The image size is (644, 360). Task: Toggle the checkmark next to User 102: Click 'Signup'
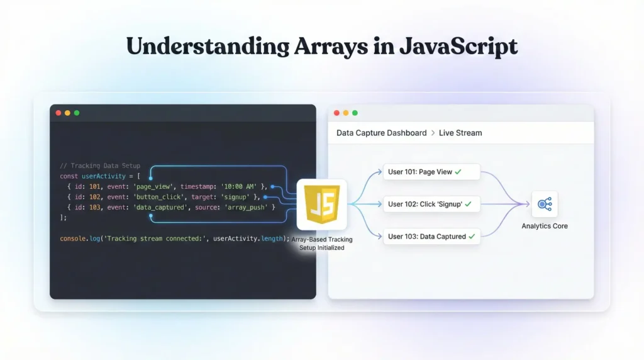pos(468,204)
